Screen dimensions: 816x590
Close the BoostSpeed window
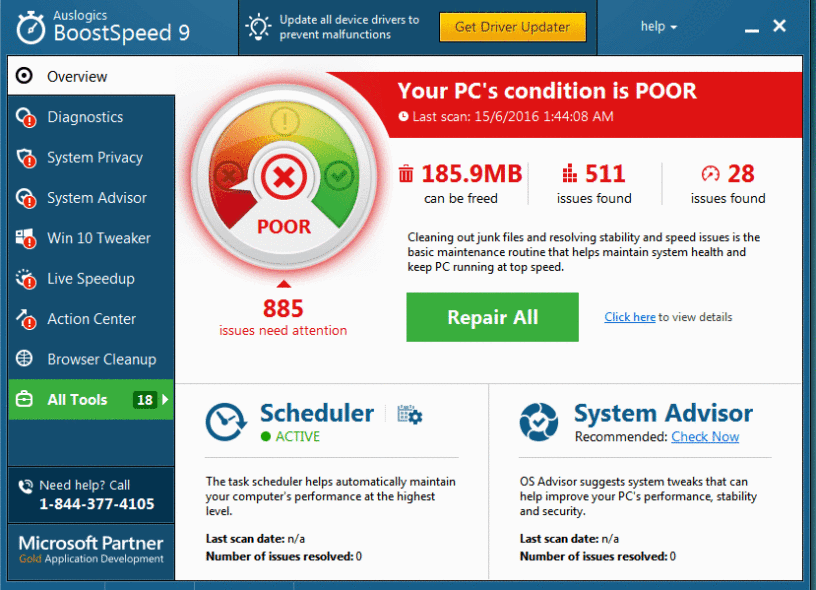(x=779, y=25)
